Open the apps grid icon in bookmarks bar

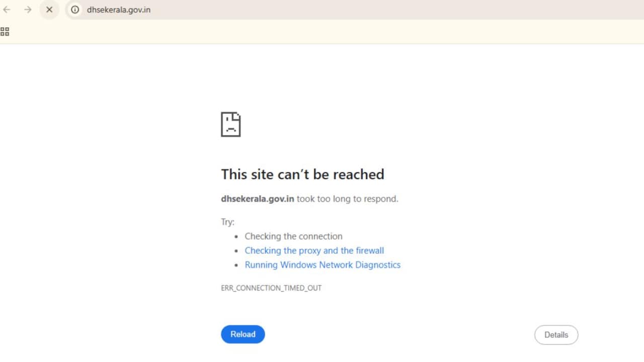click(5, 32)
